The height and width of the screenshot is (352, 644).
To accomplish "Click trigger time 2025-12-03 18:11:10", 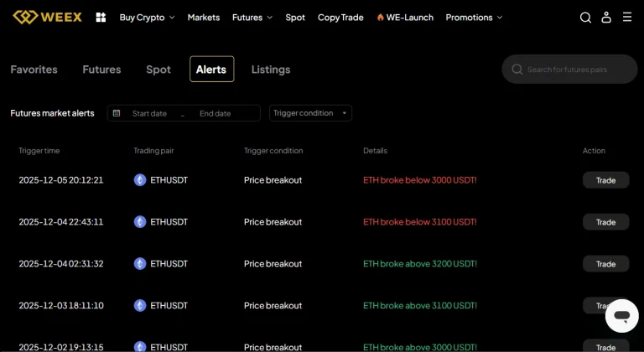I will 60,306.
